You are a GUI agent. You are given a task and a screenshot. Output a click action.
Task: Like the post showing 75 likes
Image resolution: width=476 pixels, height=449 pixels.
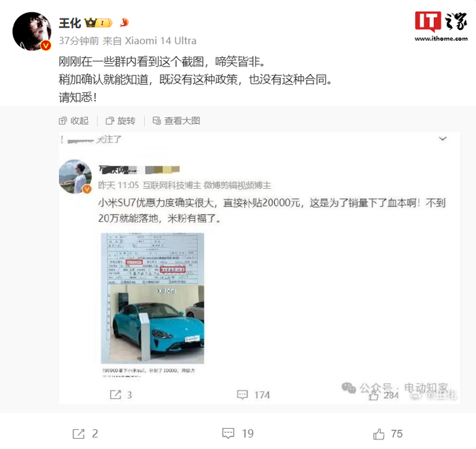[379, 434]
